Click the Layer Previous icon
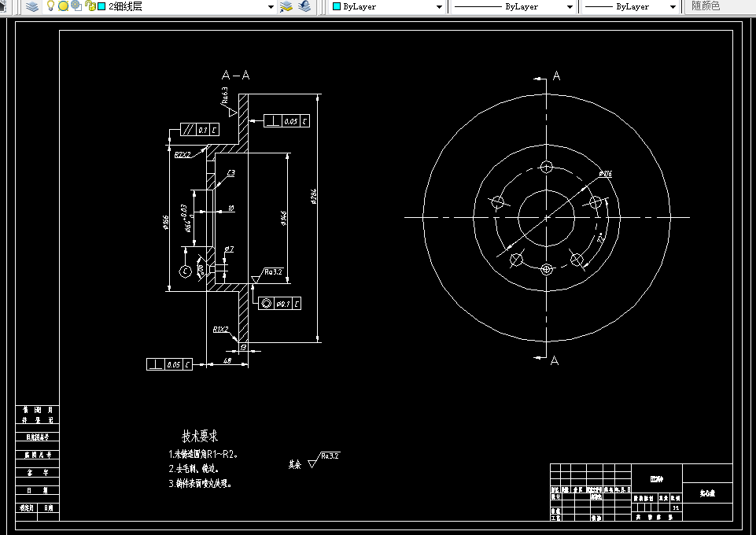Screen dimensions: 756x535 (x=304, y=6)
